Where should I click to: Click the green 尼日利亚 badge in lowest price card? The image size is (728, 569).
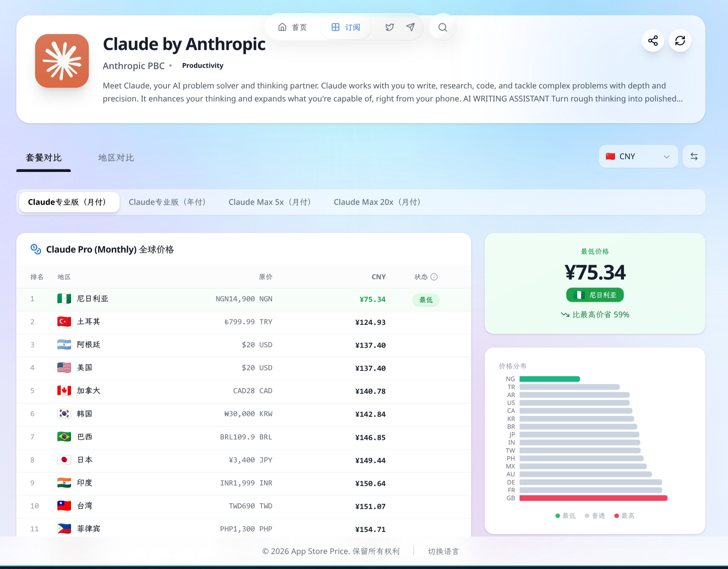pos(595,295)
